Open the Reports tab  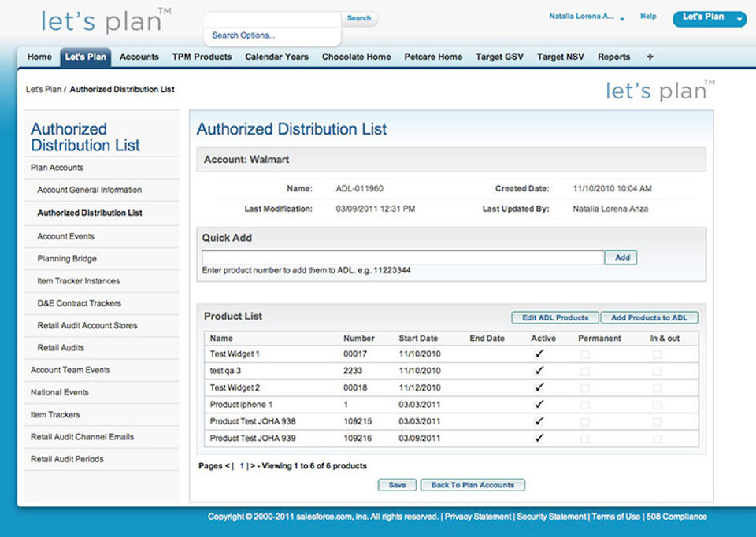(613, 57)
